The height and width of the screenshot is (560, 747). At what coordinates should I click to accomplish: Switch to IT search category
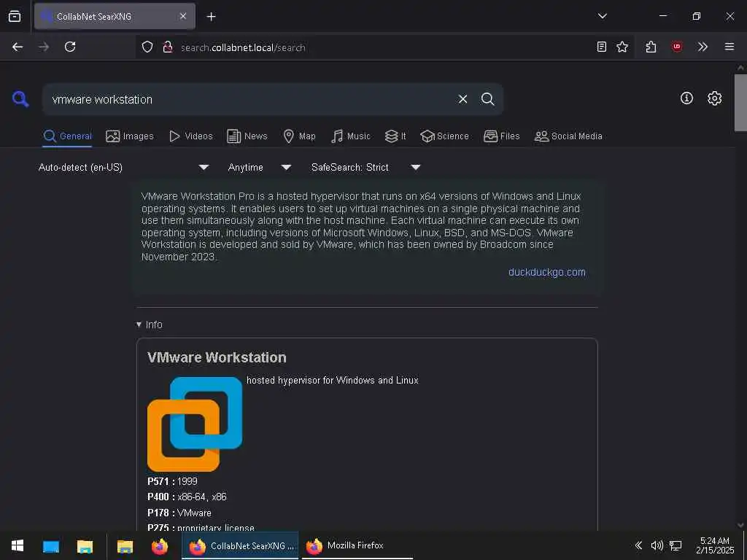tap(395, 136)
